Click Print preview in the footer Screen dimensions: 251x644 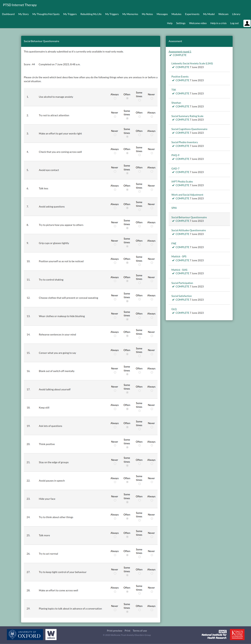pyautogui.click(x=114, y=630)
